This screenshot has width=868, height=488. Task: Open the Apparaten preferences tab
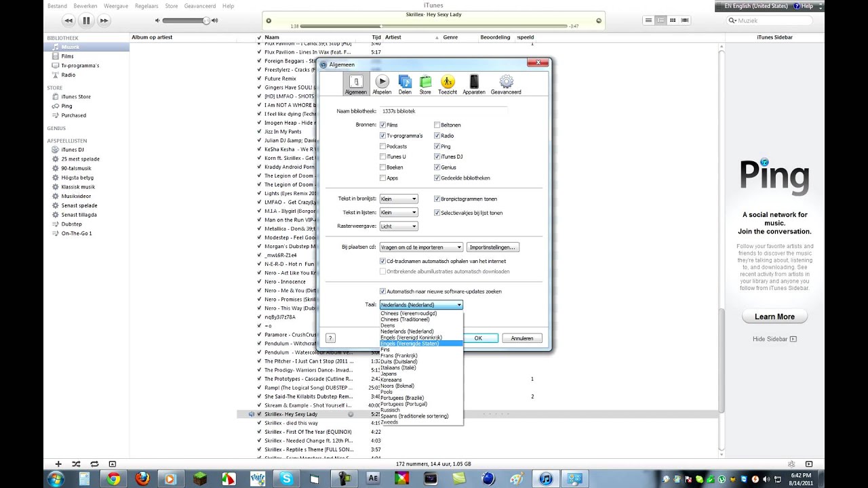[x=474, y=85]
